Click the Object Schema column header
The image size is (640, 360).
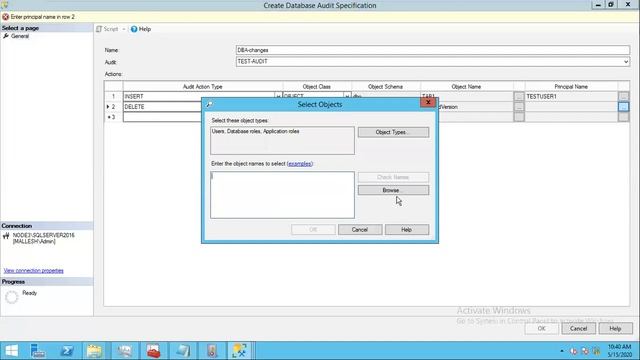385,87
